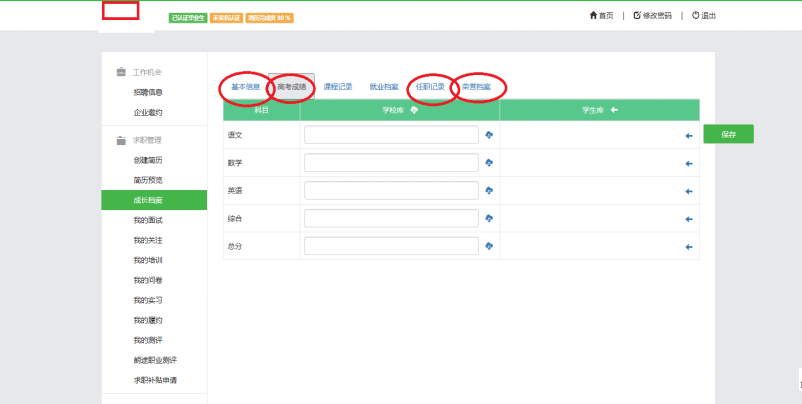Click the blue icon beside 总分 input

[489, 246]
